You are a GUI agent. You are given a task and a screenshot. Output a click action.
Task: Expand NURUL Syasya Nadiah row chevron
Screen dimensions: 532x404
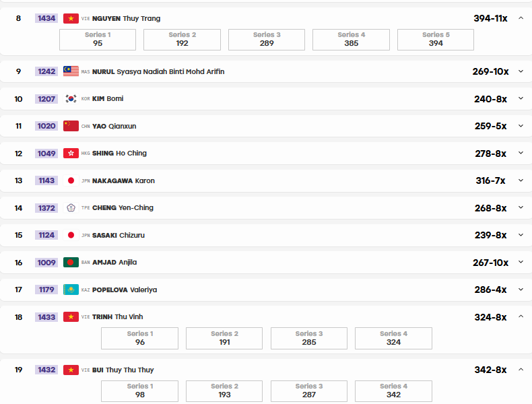coord(521,71)
